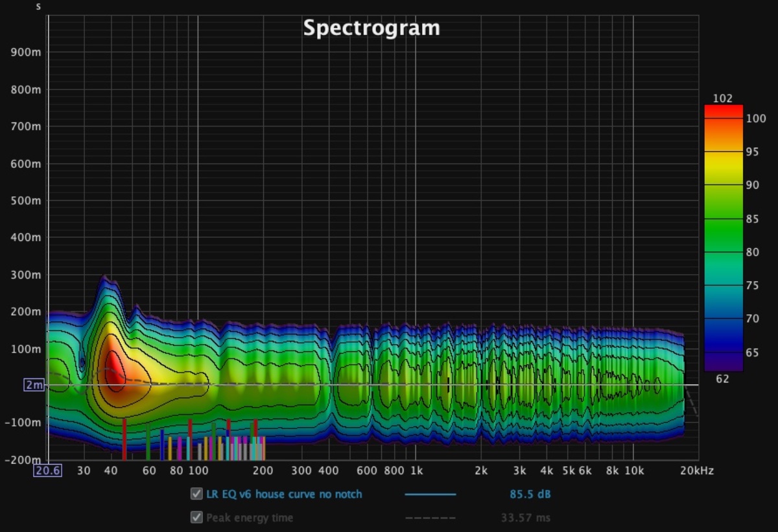Click the 62 value below the color scale
The height and width of the screenshot is (532, 778).
(722, 378)
